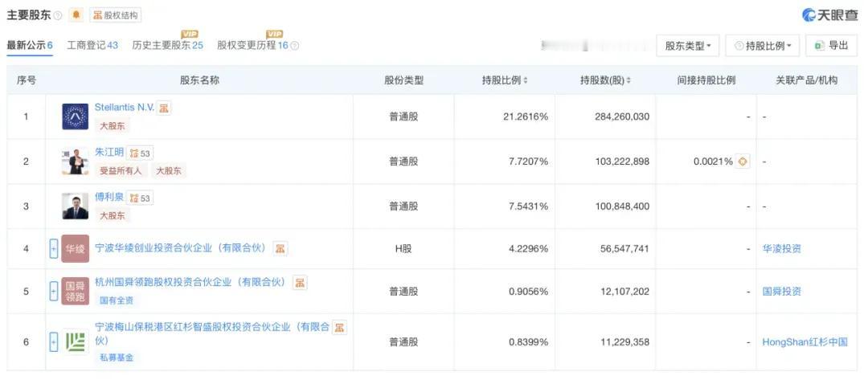The height and width of the screenshot is (380, 868).
Task: Expand the 宁波华绫创业投资合伙企业 row
Action: tap(54, 249)
